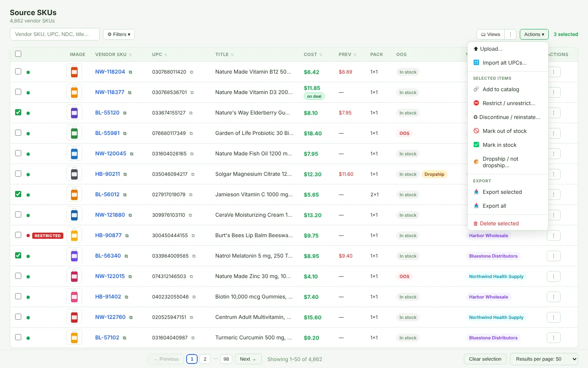Open the Filters dropdown

coord(119,34)
